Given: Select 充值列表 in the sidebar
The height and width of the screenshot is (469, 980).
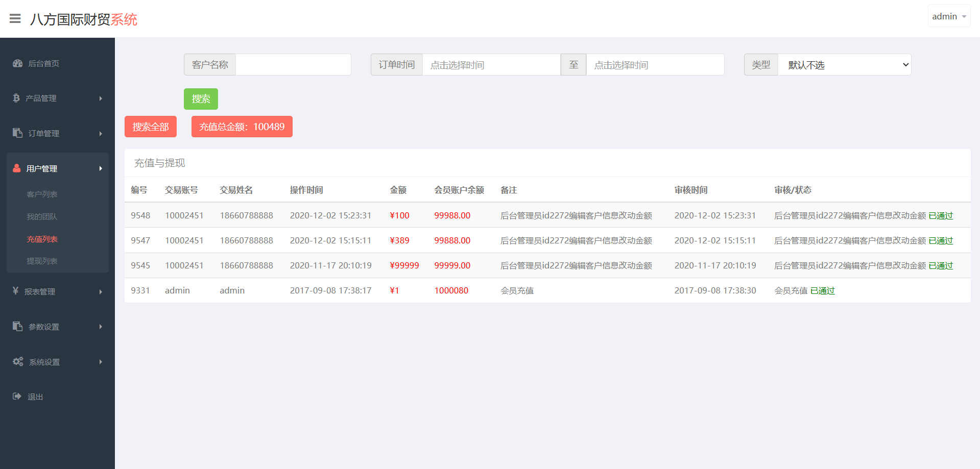Looking at the screenshot, I should (x=42, y=239).
